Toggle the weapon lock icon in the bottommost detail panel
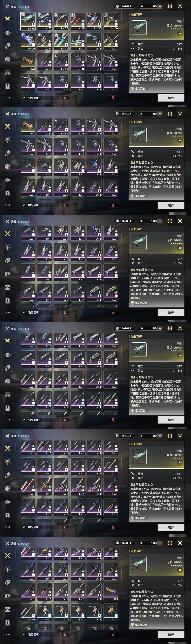The height and width of the screenshot is (644, 191). coord(180,569)
